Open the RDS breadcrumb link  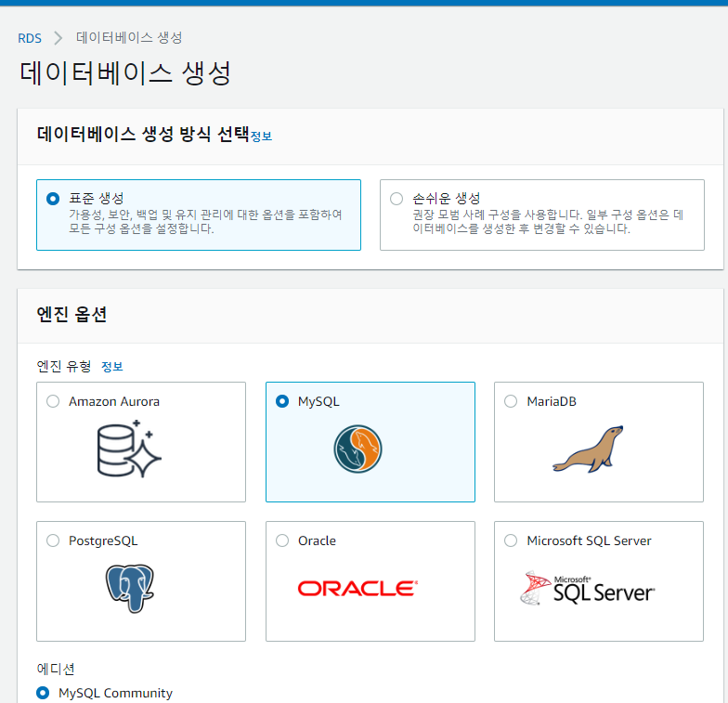30,38
